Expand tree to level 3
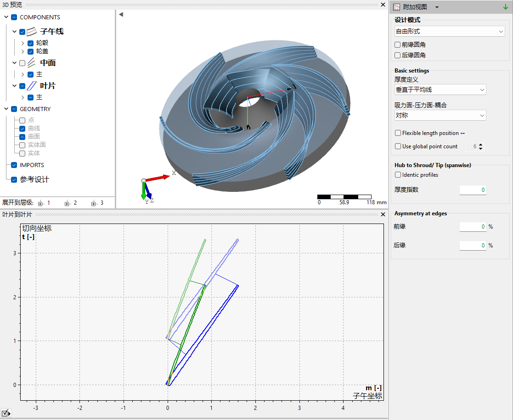 pyautogui.click(x=97, y=203)
